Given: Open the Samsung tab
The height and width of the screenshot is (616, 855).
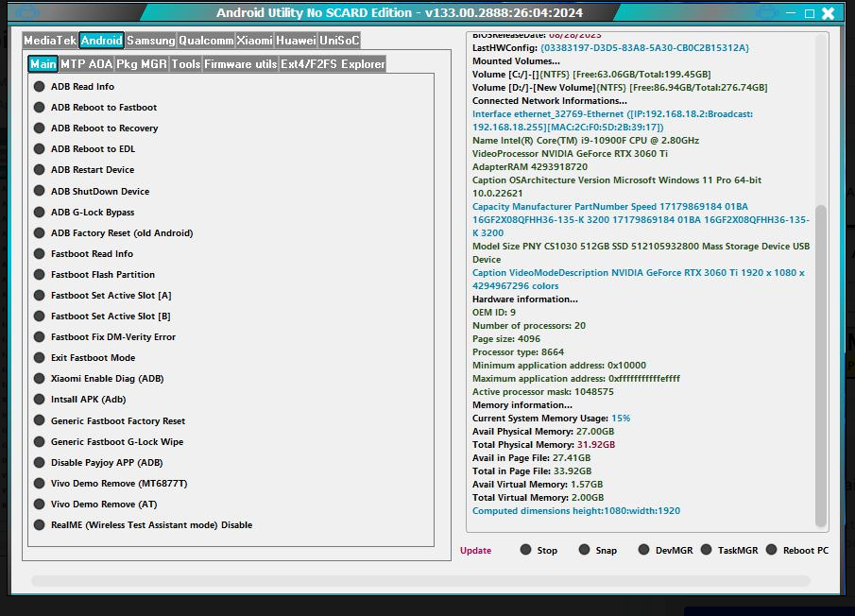Looking at the screenshot, I should coord(150,41).
